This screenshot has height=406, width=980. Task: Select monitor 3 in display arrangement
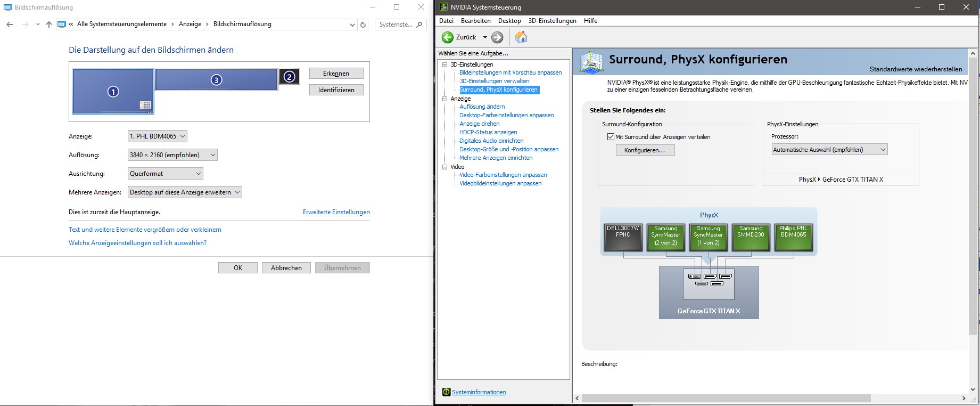click(x=216, y=79)
